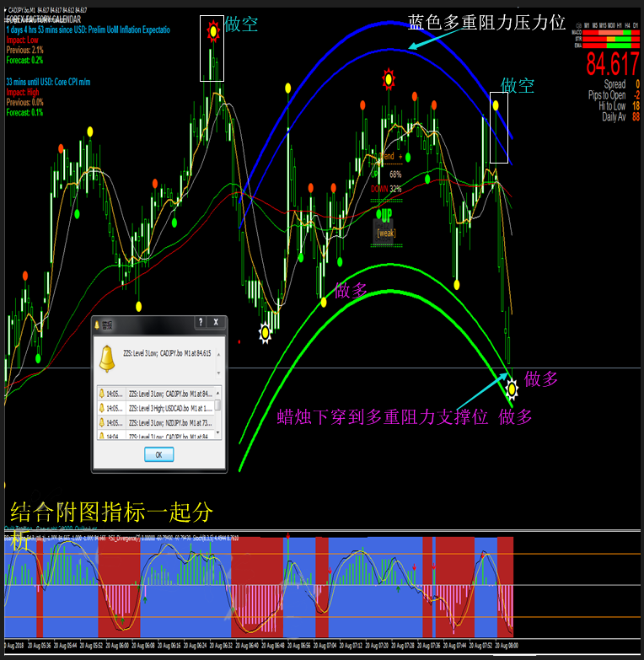Click the 'Previous: 0.0%' text
644x660 pixels.
(24, 102)
